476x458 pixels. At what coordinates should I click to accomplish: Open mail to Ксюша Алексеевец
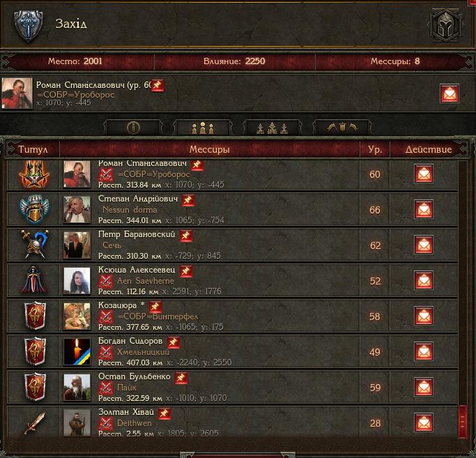[424, 280]
